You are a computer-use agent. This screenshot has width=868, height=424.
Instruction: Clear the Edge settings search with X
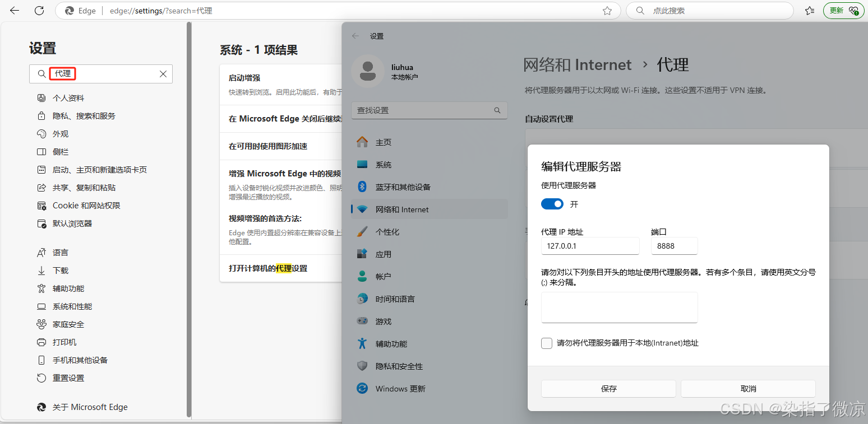coord(163,74)
